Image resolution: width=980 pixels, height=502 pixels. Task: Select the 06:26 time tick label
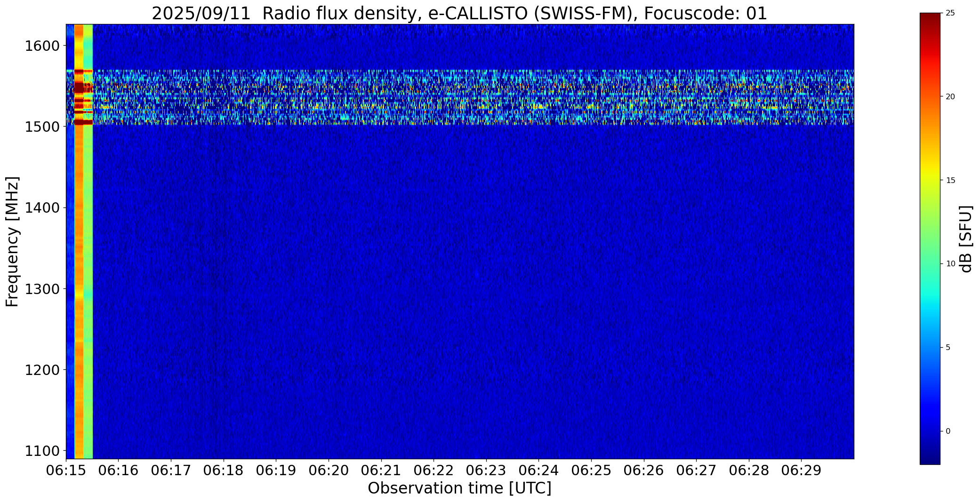point(644,470)
